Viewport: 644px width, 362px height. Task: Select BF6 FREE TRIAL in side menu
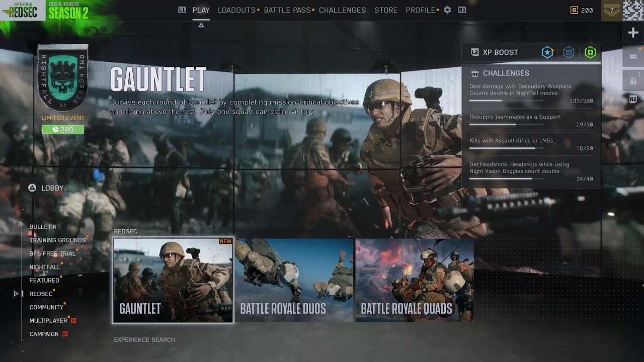52,253
